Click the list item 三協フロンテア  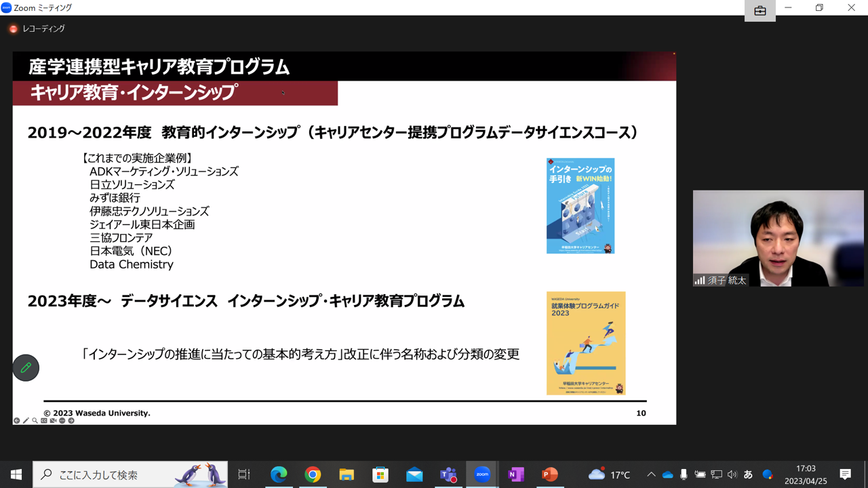point(121,238)
